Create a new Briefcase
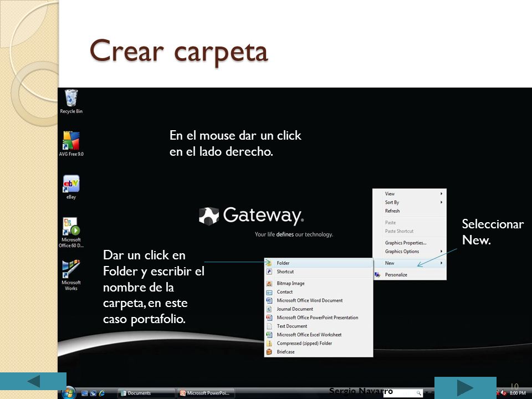532x399 pixels. [319, 352]
